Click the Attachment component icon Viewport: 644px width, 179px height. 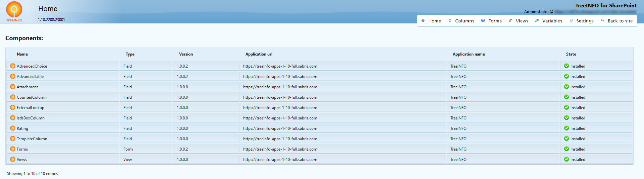point(13,87)
